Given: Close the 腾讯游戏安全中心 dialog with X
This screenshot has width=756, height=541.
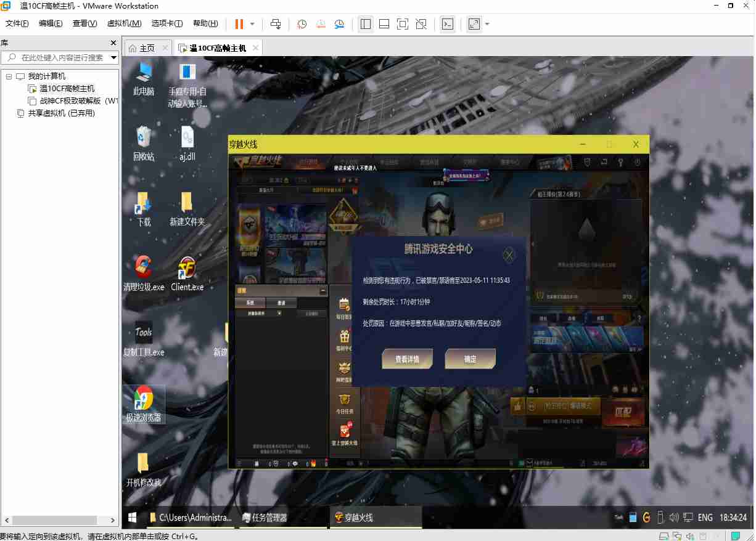Looking at the screenshot, I should pyautogui.click(x=509, y=254).
